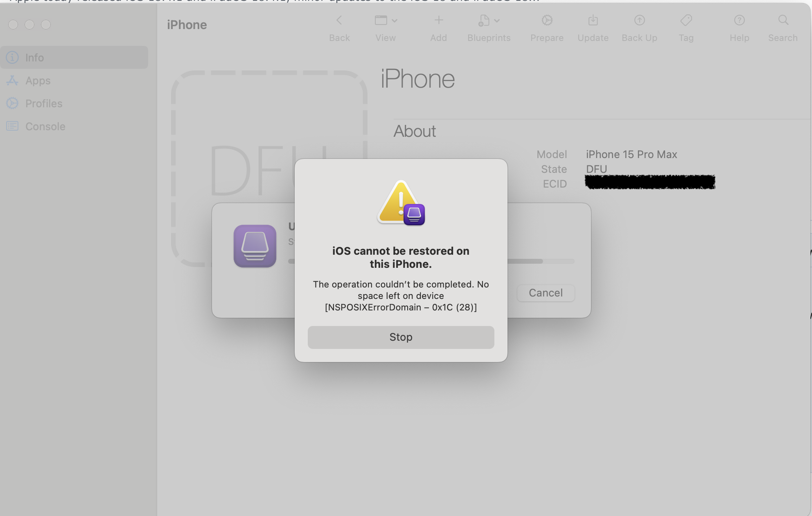
Task: Click the Info circle icon in sidebar
Action: click(12, 57)
